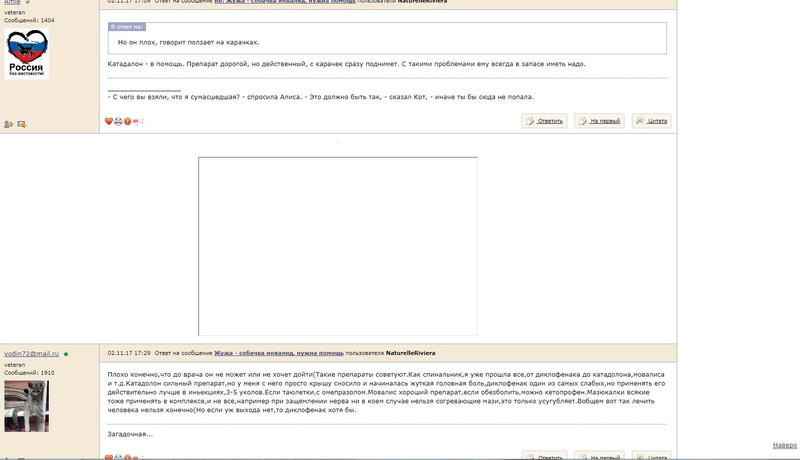Click Ответить button on Amie's post

click(x=544, y=121)
